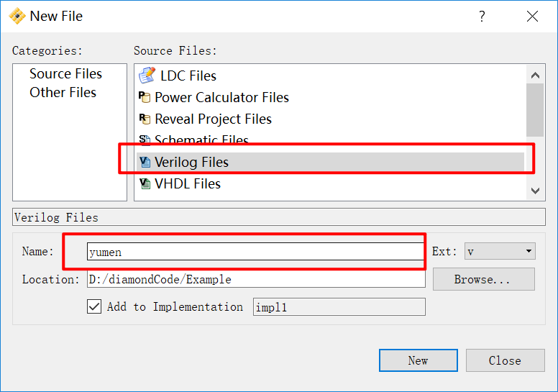Select Other Files category
The image size is (558, 392).
(x=63, y=93)
